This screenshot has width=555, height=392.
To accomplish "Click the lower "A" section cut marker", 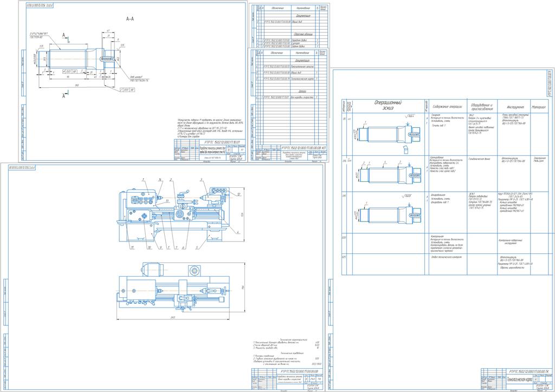I will pos(64,95).
